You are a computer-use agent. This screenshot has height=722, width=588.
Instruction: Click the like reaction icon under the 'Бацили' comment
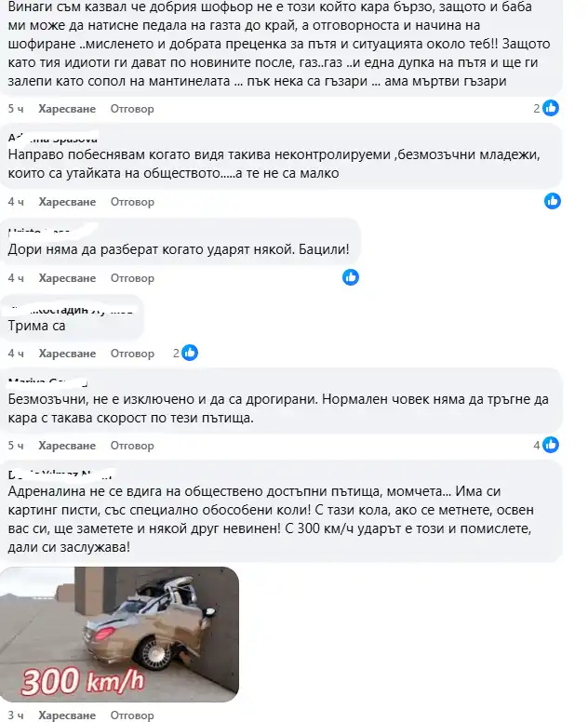point(351,277)
